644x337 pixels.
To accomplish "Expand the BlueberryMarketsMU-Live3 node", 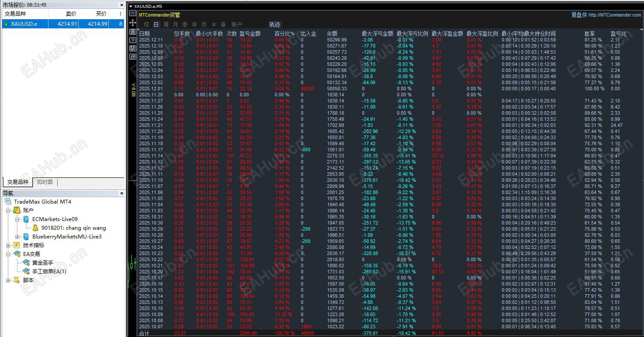I will [17, 237].
